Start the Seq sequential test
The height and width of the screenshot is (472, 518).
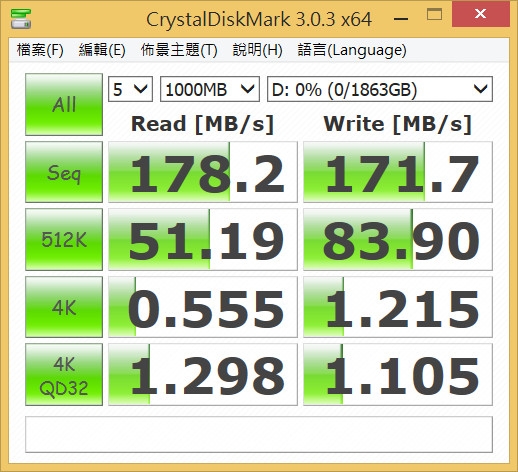click(64, 172)
